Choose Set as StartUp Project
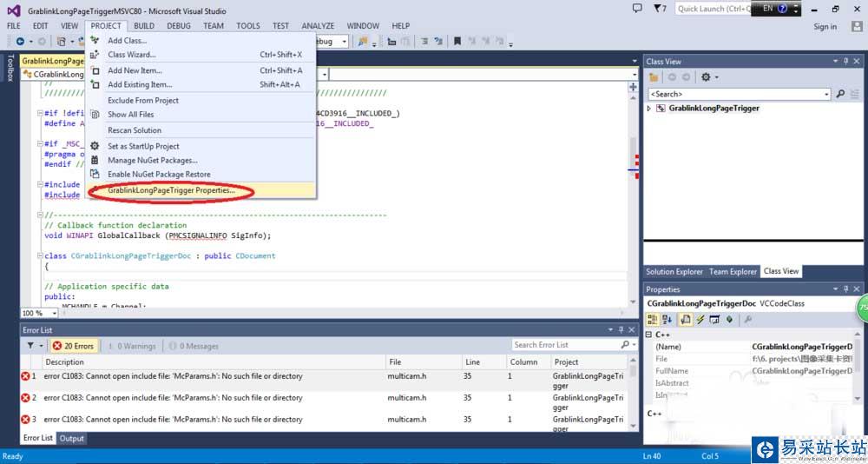868x464 pixels. [x=201, y=146]
